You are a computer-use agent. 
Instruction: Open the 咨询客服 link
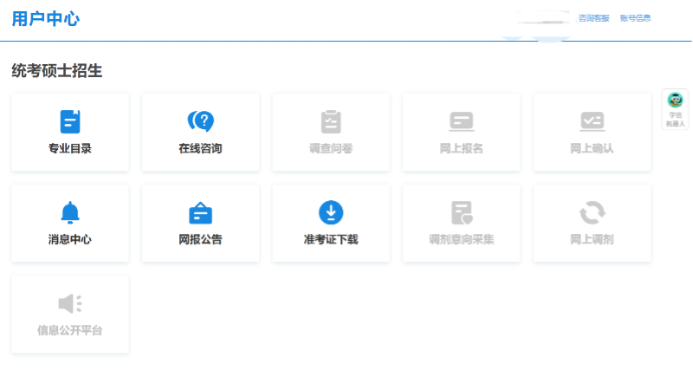coord(594,18)
